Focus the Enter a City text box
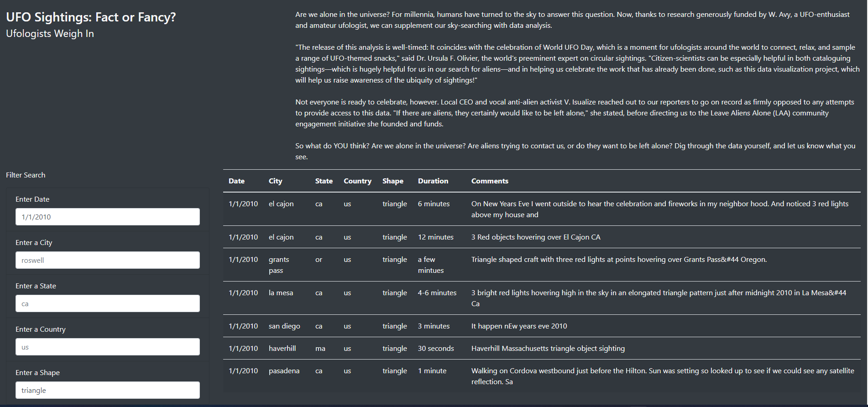This screenshot has height=407, width=868. 108,260
